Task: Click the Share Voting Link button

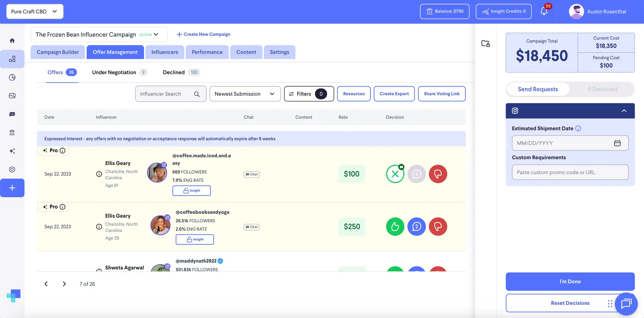Action: coord(442,94)
